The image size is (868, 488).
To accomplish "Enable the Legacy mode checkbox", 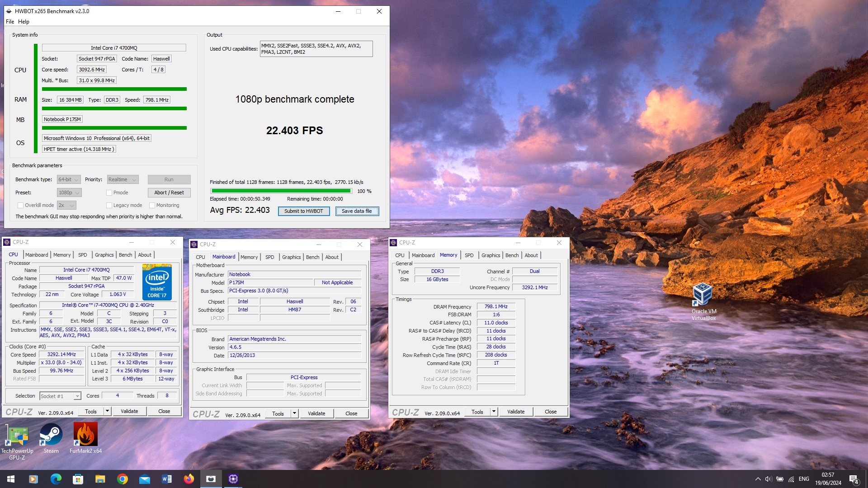I will pos(109,205).
